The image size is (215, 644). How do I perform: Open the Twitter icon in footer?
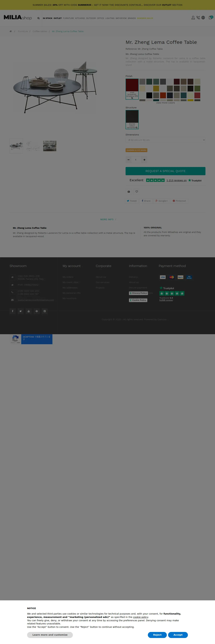(21, 311)
